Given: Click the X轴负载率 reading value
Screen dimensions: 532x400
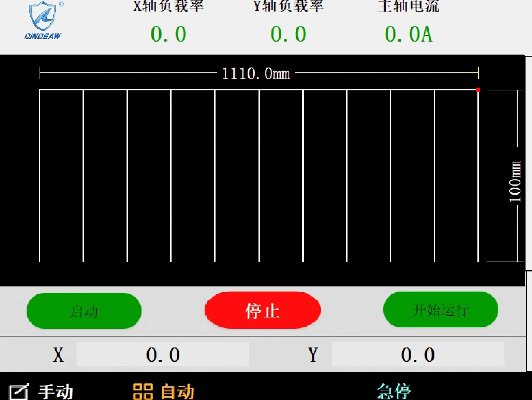Looking at the screenshot, I should click(x=168, y=34).
